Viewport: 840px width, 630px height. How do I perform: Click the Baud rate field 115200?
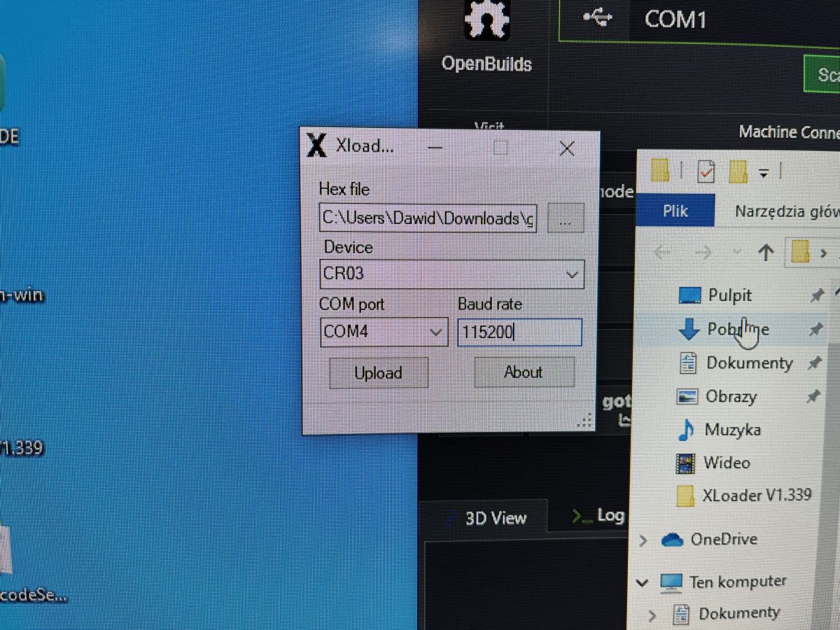point(519,332)
